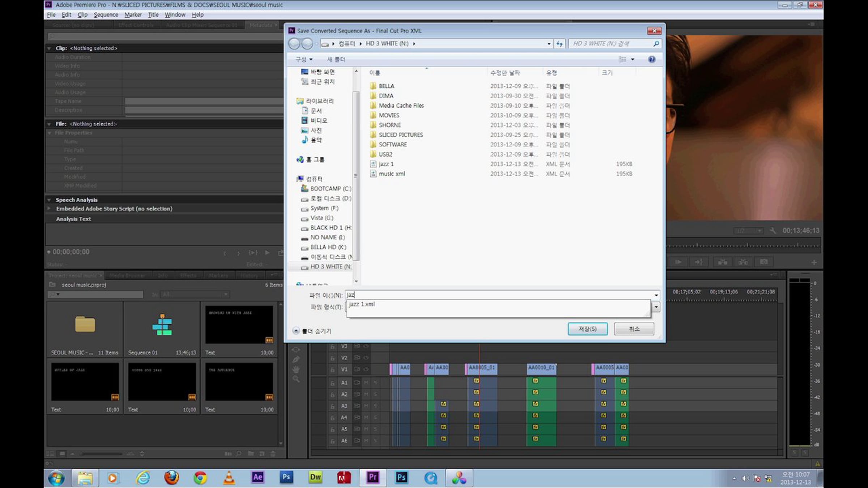Expand Embedded Adobe Story Script section
Image resolution: width=868 pixels, height=488 pixels.
[x=49, y=209]
